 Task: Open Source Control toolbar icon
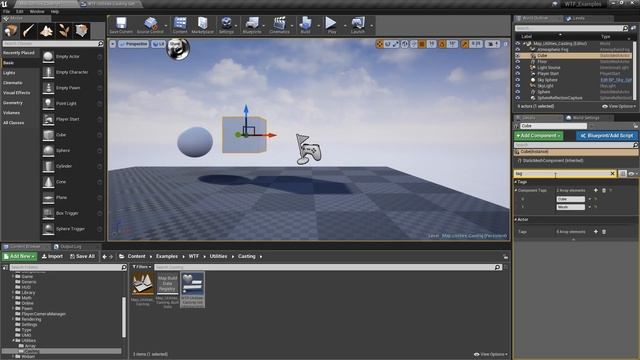[x=150, y=25]
